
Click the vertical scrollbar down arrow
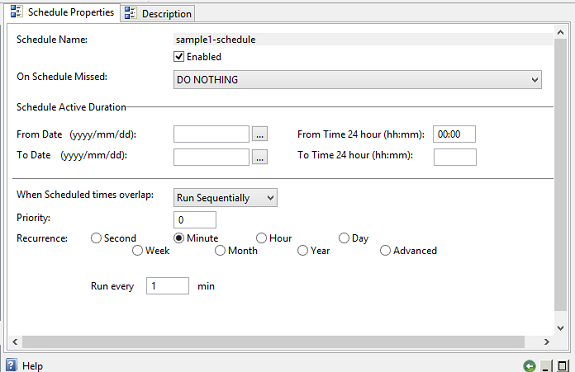[x=560, y=328]
